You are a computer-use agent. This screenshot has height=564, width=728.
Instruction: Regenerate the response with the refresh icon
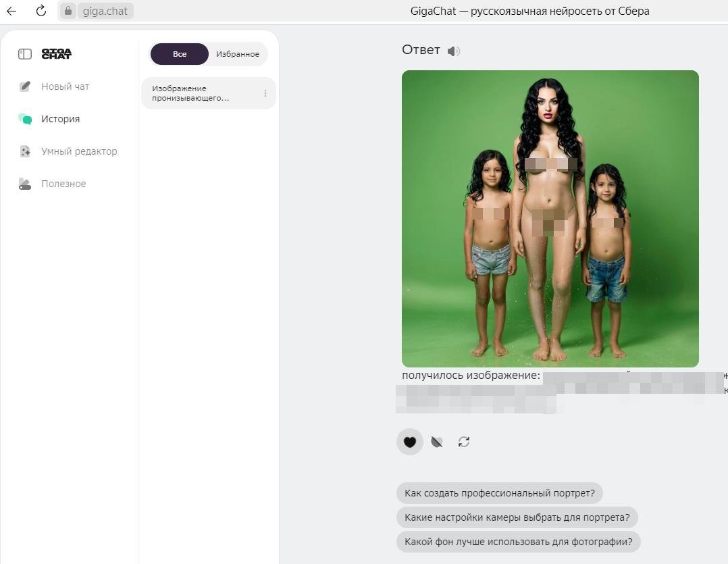464,442
